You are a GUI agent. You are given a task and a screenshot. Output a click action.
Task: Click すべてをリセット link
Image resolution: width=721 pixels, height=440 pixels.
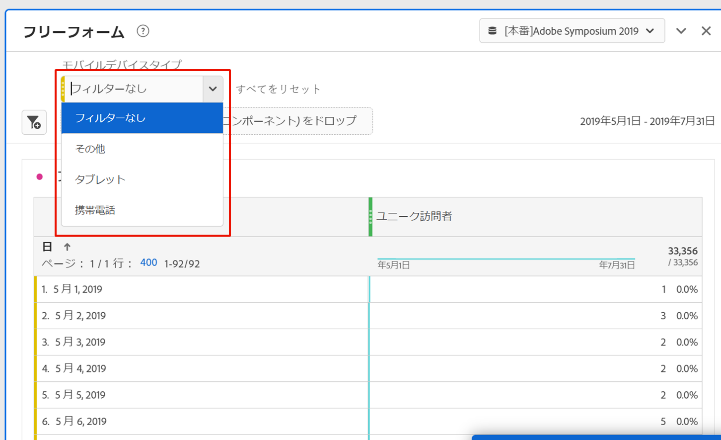point(279,89)
